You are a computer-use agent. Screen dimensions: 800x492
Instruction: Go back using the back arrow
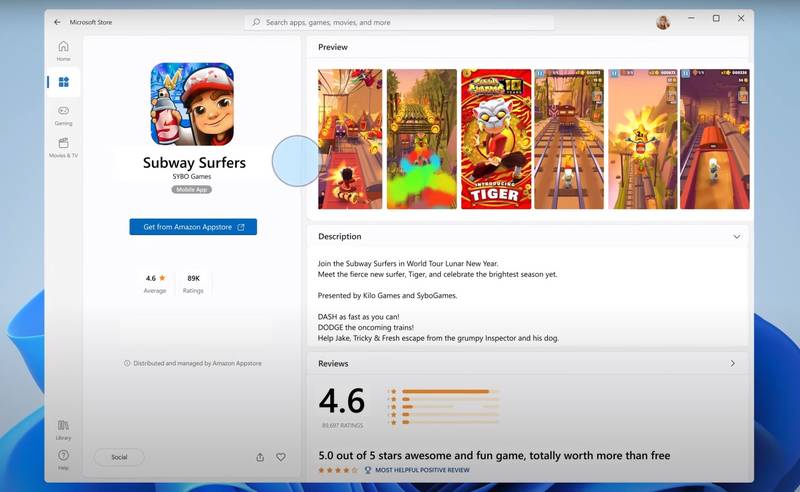(x=57, y=22)
